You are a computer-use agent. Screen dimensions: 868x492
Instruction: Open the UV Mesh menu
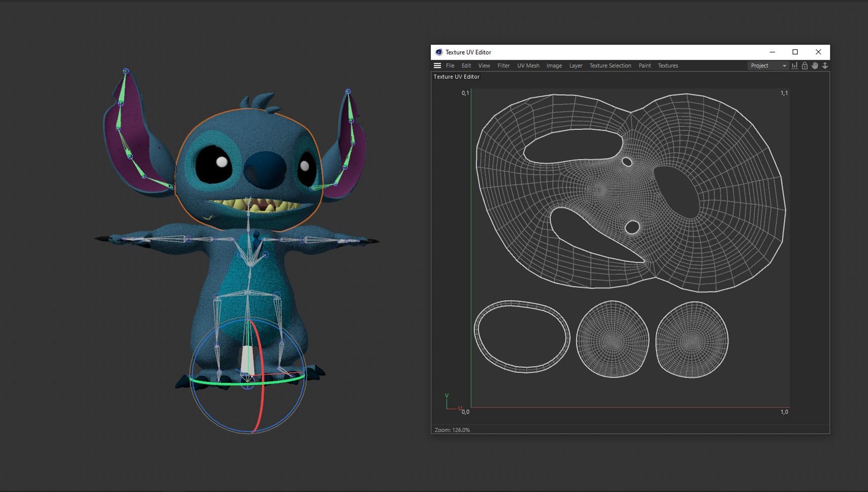tap(528, 66)
